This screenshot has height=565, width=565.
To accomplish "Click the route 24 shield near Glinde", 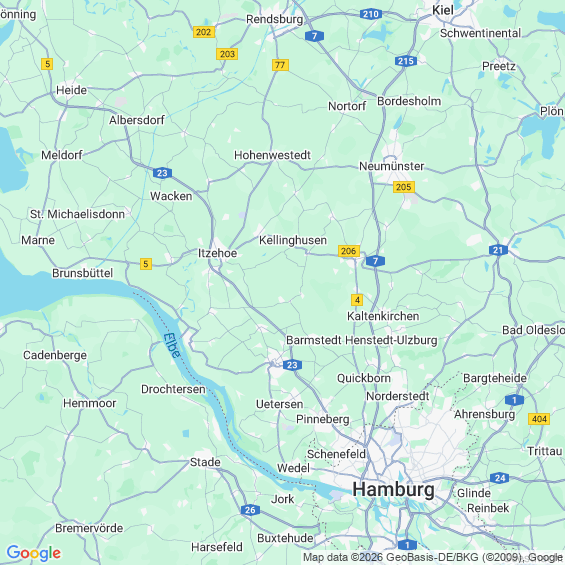I will [x=500, y=478].
